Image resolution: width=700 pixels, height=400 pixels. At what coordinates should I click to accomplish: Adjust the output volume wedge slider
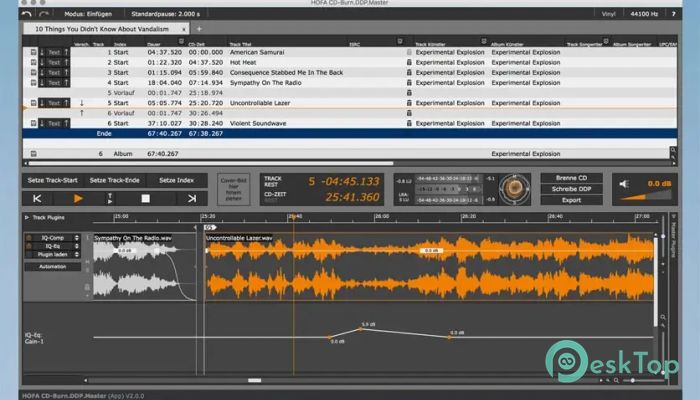click(x=646, y=195)
